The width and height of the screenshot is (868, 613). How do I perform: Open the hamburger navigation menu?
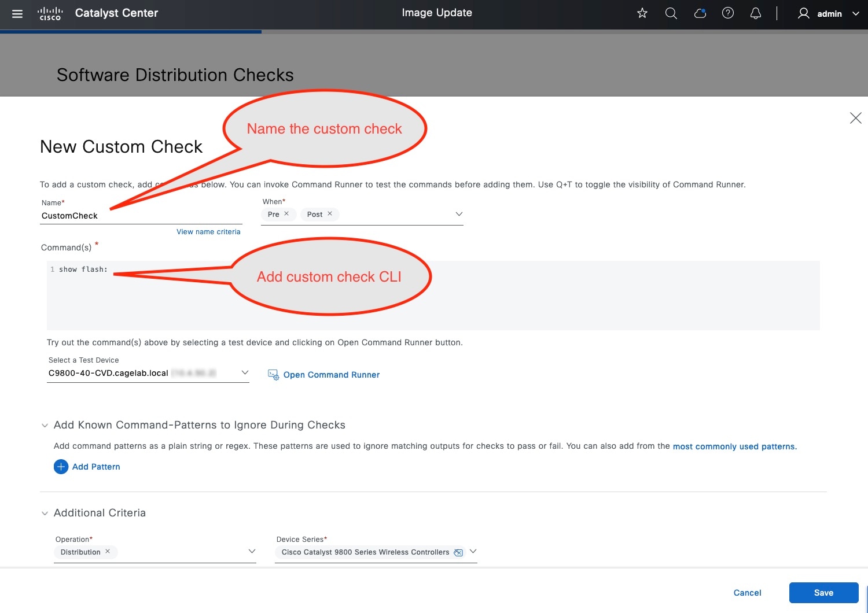[17, 13]
